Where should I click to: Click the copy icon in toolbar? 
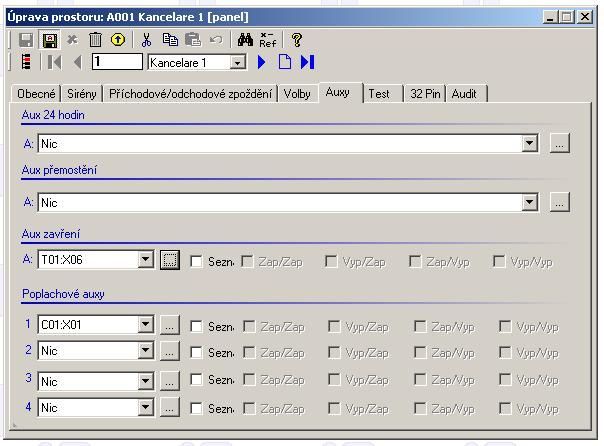click(x=170, y=40)
